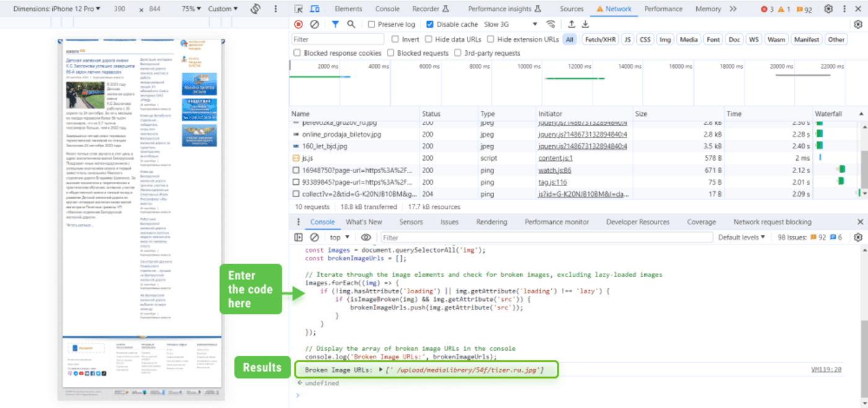Click the inspect element cursor icon
Image resolution: width=868 pixels, height=408 pixels.
pos(299,9)
